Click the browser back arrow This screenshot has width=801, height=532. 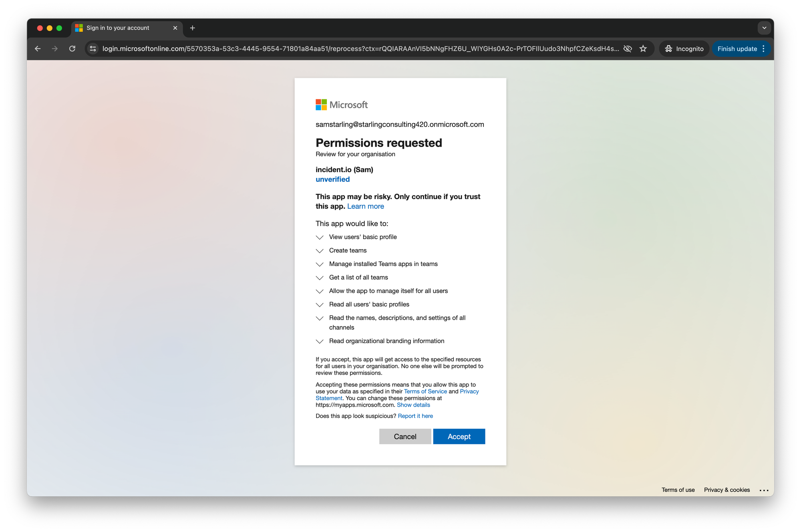(x=38, y=48)
